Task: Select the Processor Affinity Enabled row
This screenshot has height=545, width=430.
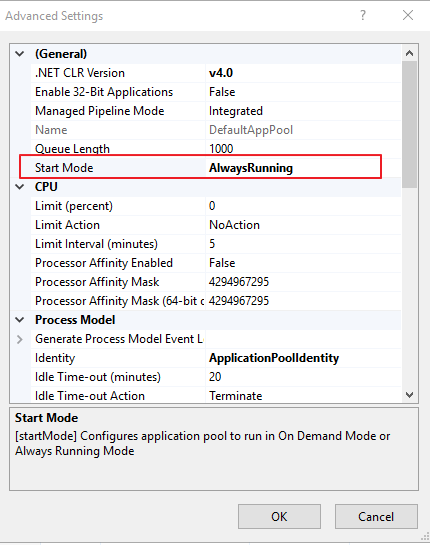Action: click(x=216, y=263)
